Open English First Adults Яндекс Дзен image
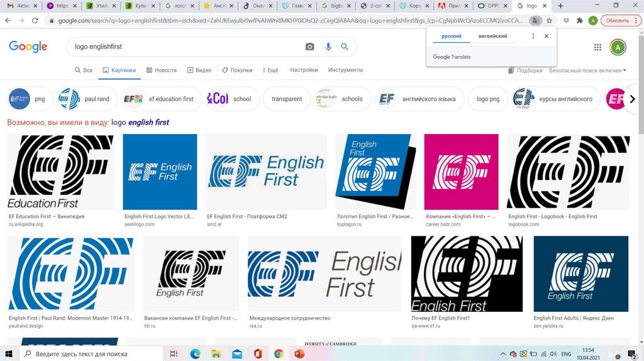The image size is (644, 361). (x=580, y=274)
